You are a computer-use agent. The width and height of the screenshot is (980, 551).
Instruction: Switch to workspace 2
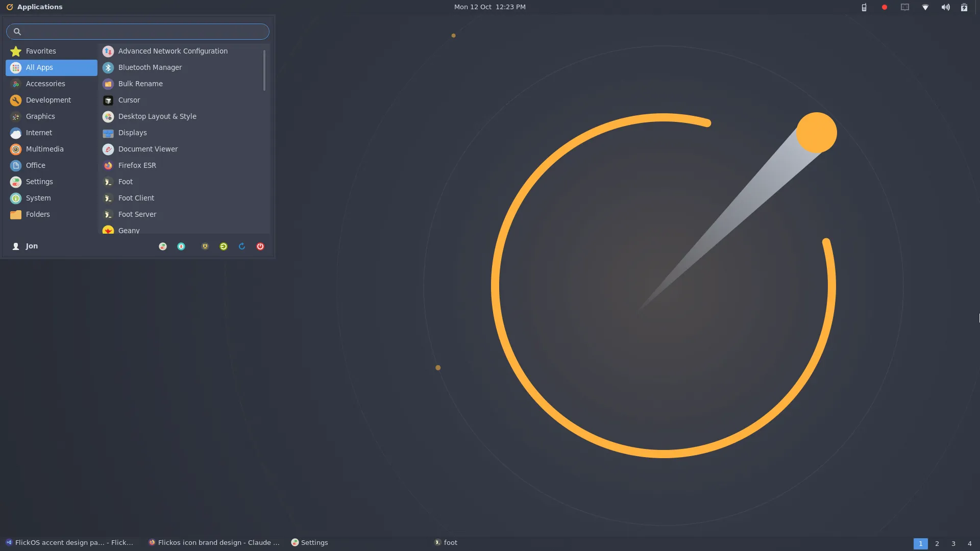(x=937, y=543)
